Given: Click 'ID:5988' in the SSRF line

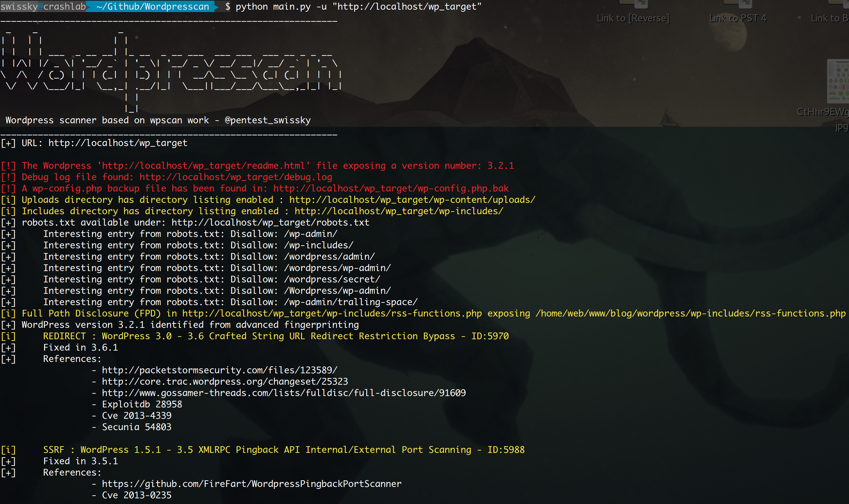Looking at the screenshot, I should pos(506,450).
